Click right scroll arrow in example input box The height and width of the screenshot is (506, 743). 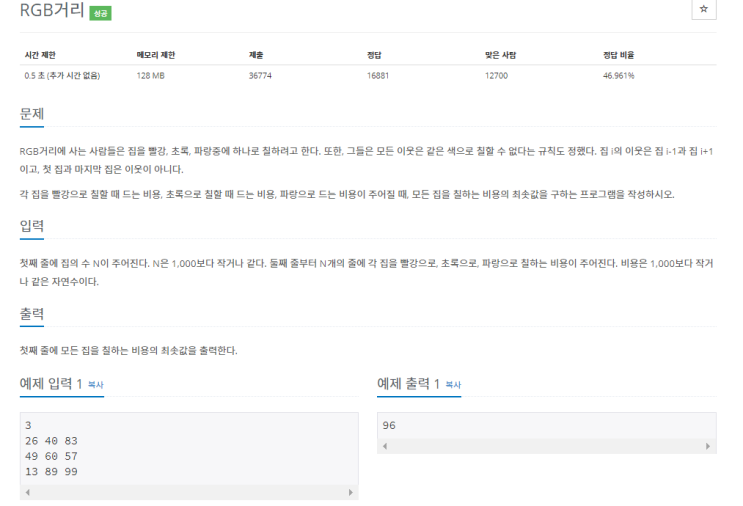[x=351, y=492]
